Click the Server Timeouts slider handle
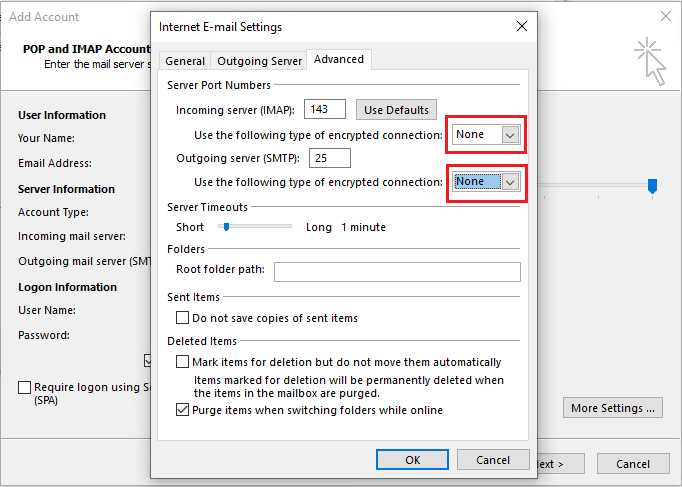682x487 pixels. tap(226, 227)
